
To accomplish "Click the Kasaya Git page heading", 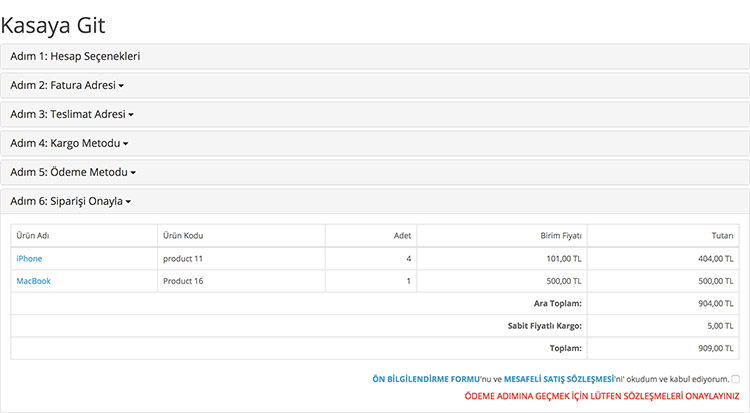I will 53,25.
